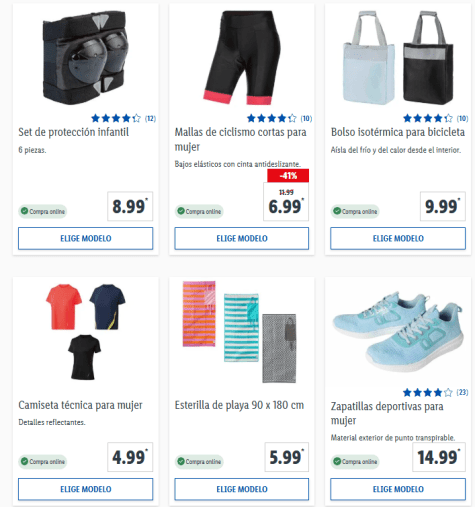Open star rating of Bolso isotérmica
The image size is (475, 507).
[x=435, y=118]
